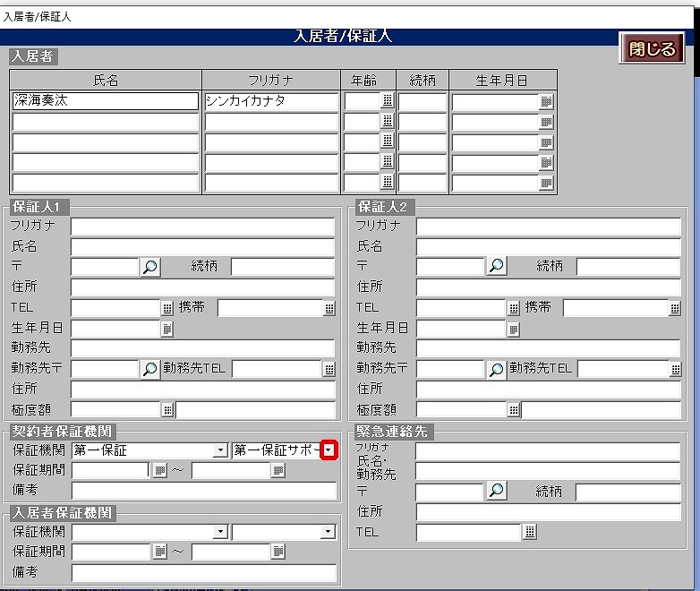Viewport: 700px width, 591px height.
Task: Click postal code search icon for 保証人2
Action: coord(495,266)
